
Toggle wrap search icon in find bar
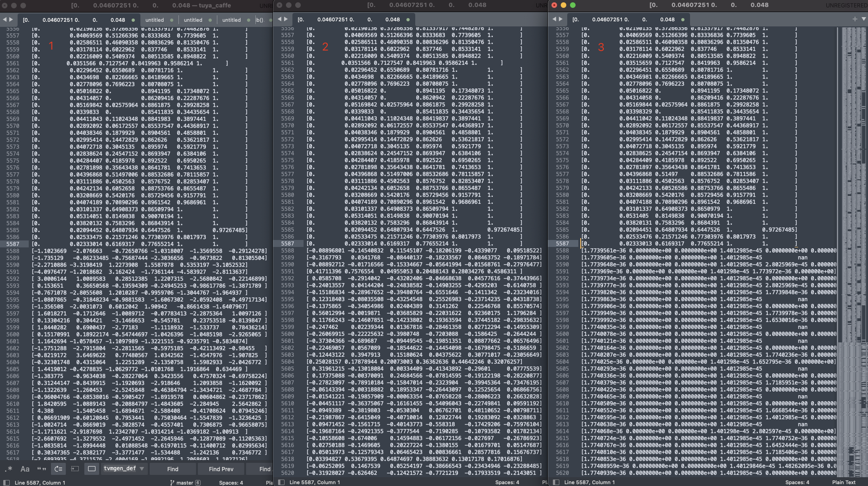[58, 469]
